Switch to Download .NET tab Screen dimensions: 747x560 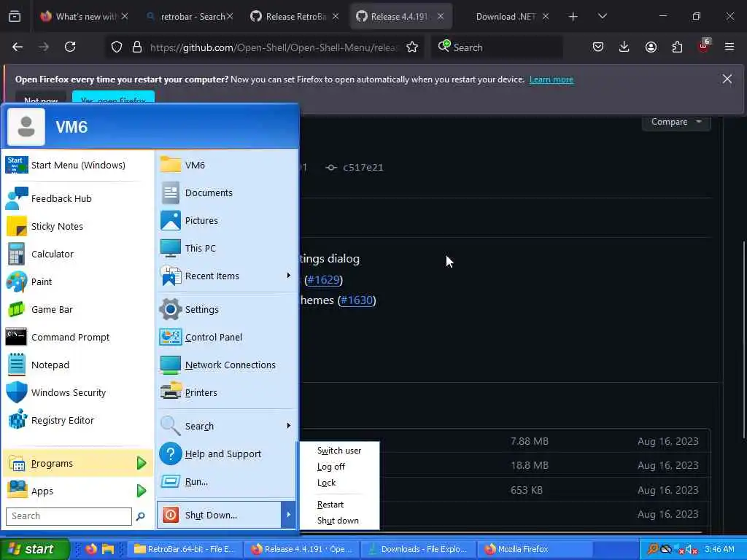pos(505,17)
